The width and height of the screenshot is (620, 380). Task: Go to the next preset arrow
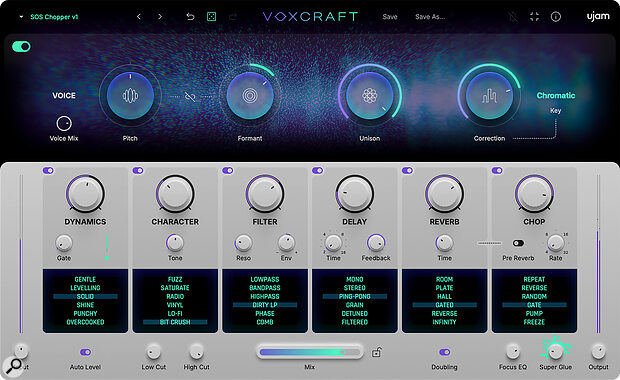[x=160, y=17]
